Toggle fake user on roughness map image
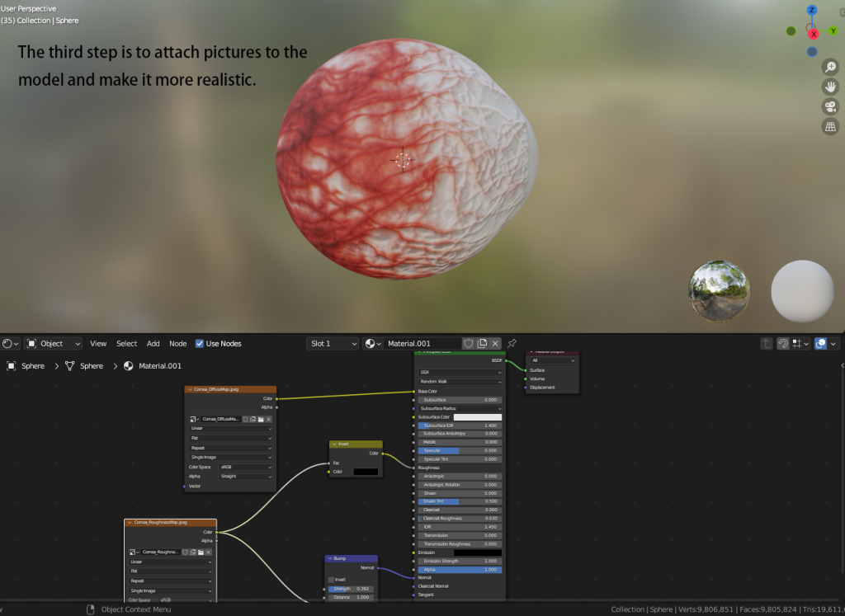The image size is (845, 616). click(186, 552)
